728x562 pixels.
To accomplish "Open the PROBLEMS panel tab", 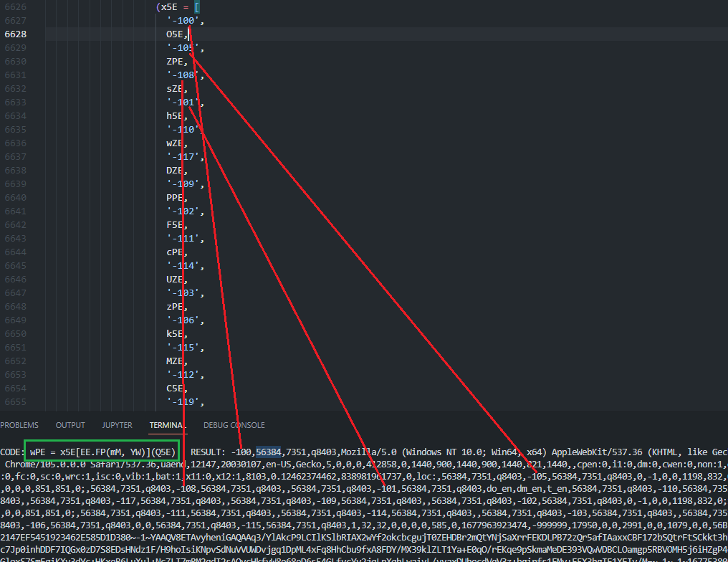I will click(x=19, y=425).
